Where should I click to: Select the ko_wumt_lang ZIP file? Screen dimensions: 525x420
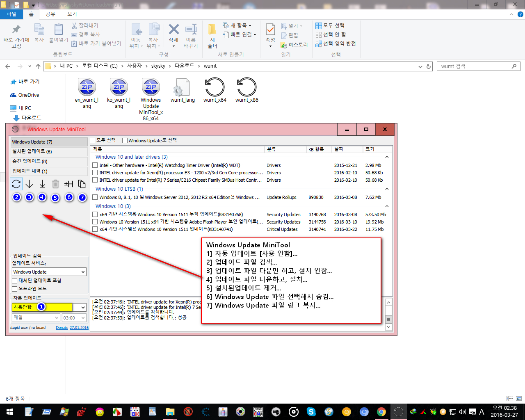(119, 94)
